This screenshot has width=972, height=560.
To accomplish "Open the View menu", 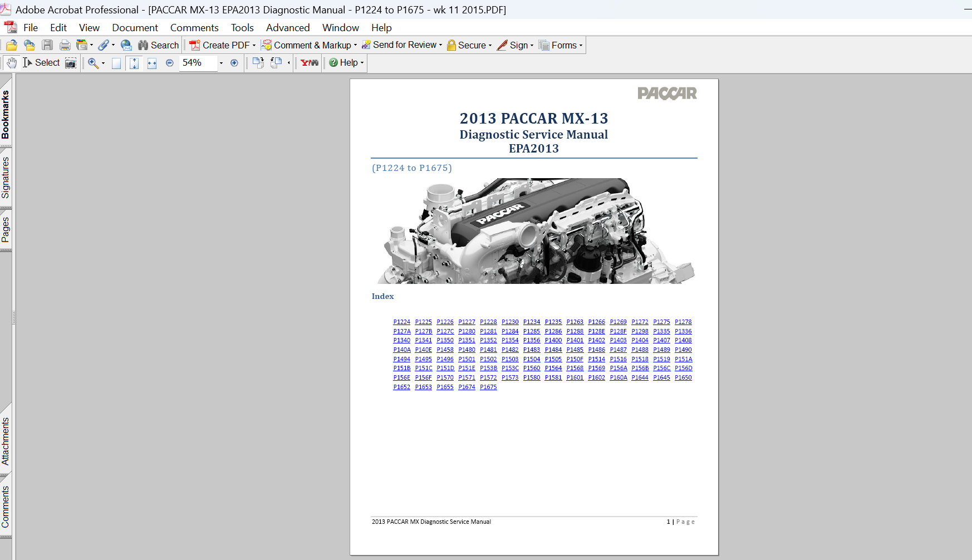I will pyautogui.click(x=89, y=28).
